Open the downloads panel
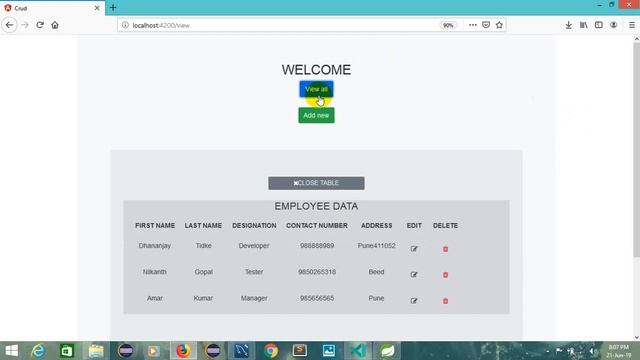The width and height of the screenshot is (640, 360). pos(569,25)
